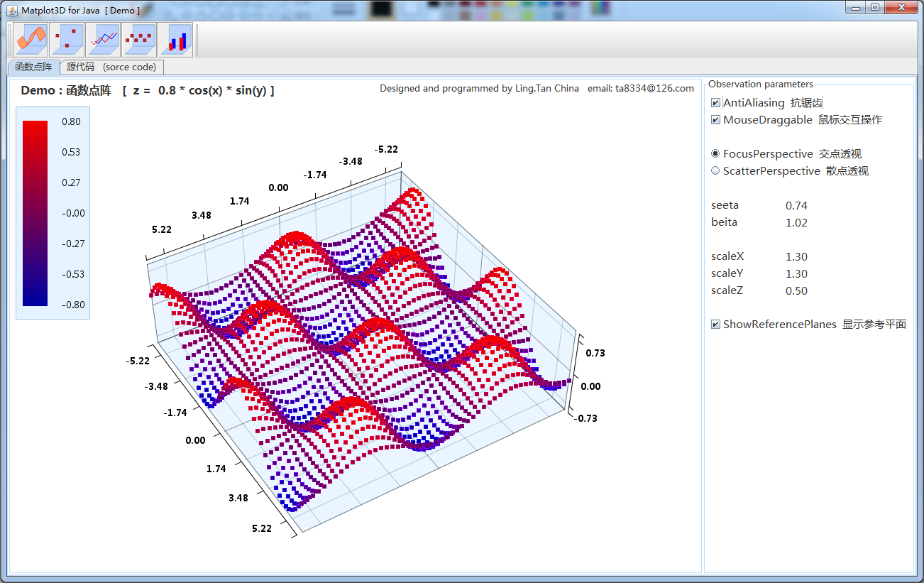Screen dimensions: 924x583
Task: Click the Demo formula title text
Action: pyautogui.click(x=148, y=91)
